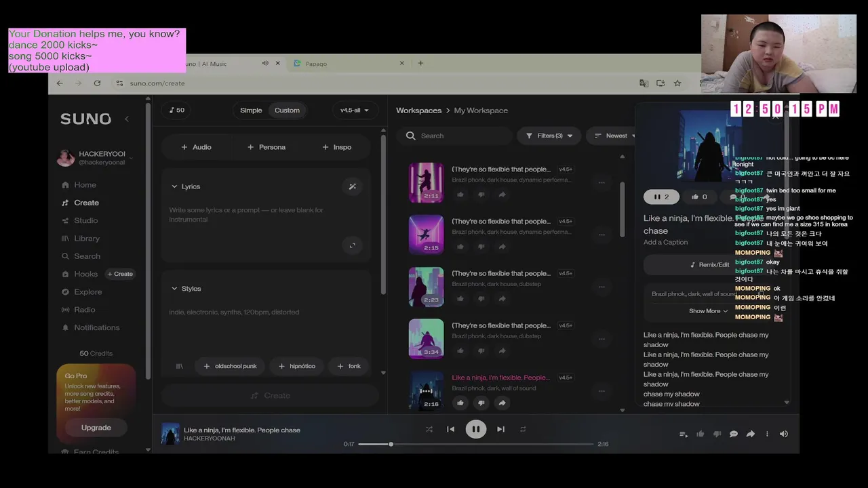This screenshot has width=868, height=488.
Task: Dislike the 2:15 song
Action: tap(481, 247)
